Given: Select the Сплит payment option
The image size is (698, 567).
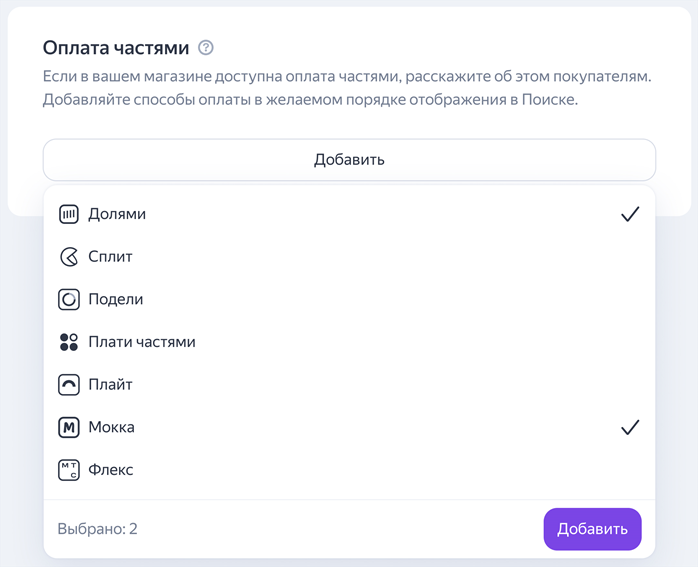Looking at the screenshot, I should pos(349,257).
